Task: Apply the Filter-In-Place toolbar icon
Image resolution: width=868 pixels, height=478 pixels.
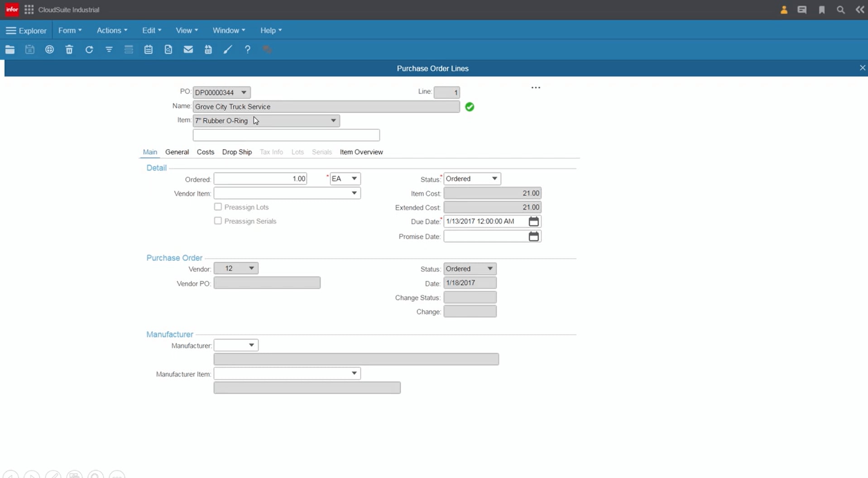Action: click(x=109, y=49)
